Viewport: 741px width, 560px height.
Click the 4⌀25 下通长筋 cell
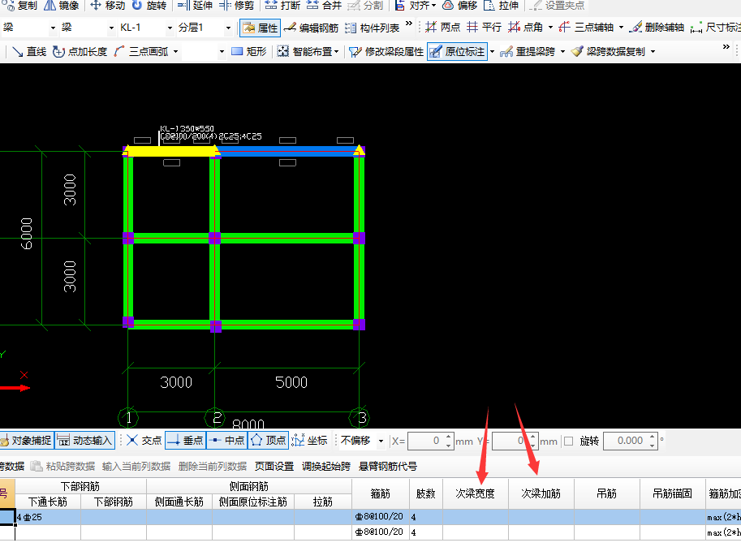(x=48, y=517)
